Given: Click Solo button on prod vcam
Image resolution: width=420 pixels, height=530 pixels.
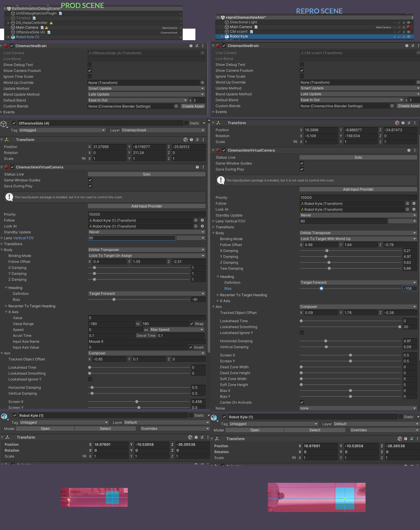Looking at the screenshot, I should click(x=147, y=174).
